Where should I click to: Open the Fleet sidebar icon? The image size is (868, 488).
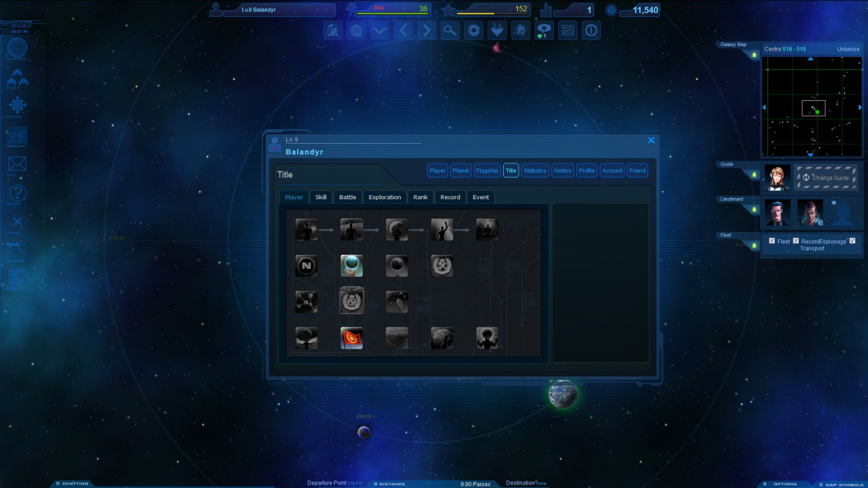pos(17,79)
